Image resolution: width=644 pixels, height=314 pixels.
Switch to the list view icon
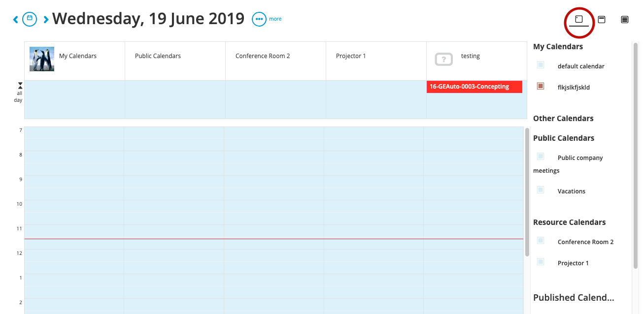coord(625,19)
